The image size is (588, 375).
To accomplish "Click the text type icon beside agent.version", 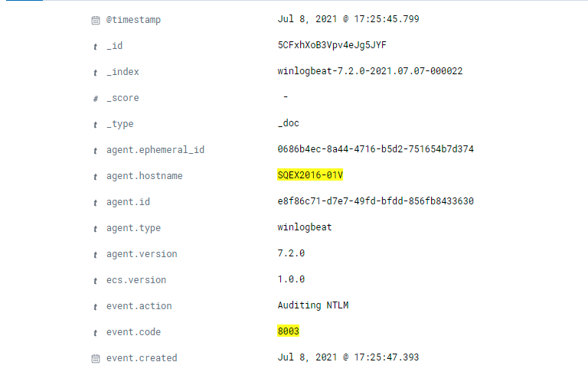I will point(95,255).
